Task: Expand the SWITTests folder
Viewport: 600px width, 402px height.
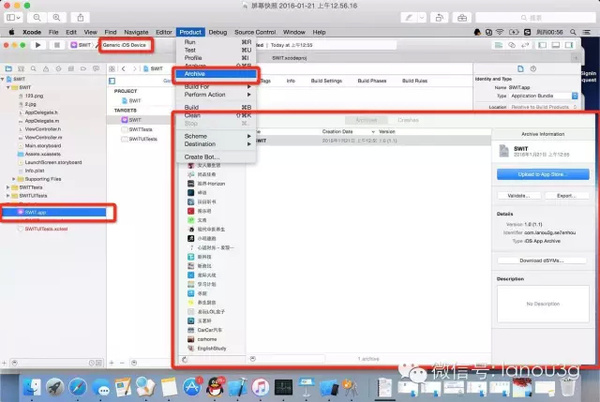Action: tap(8, 187)
